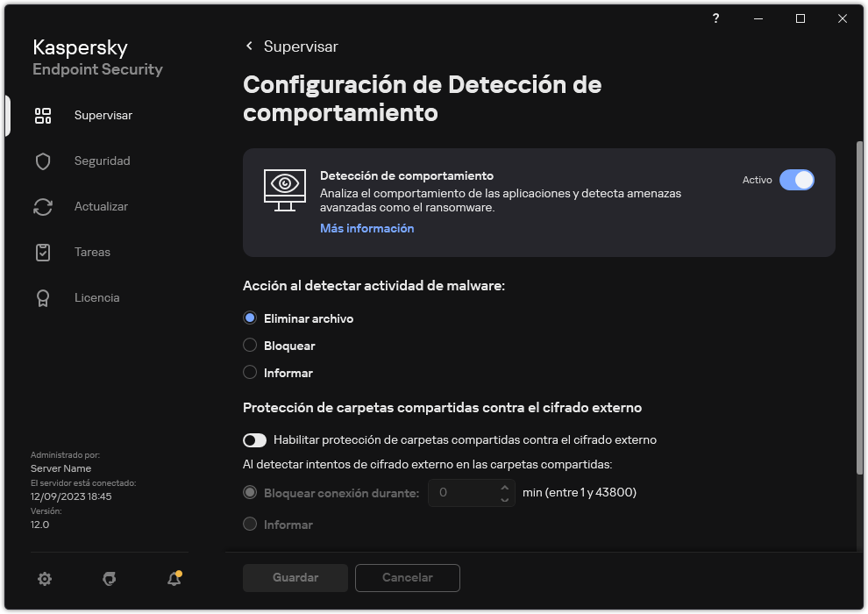Choose Informar as malware detection action

pyautogui.click(x=250, y=373)
